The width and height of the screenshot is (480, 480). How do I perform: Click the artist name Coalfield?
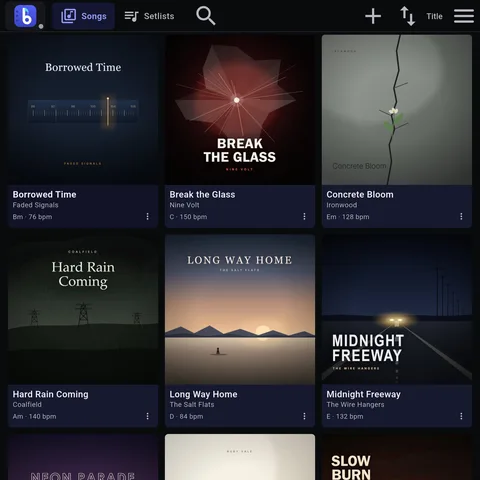tap(27, 405)
